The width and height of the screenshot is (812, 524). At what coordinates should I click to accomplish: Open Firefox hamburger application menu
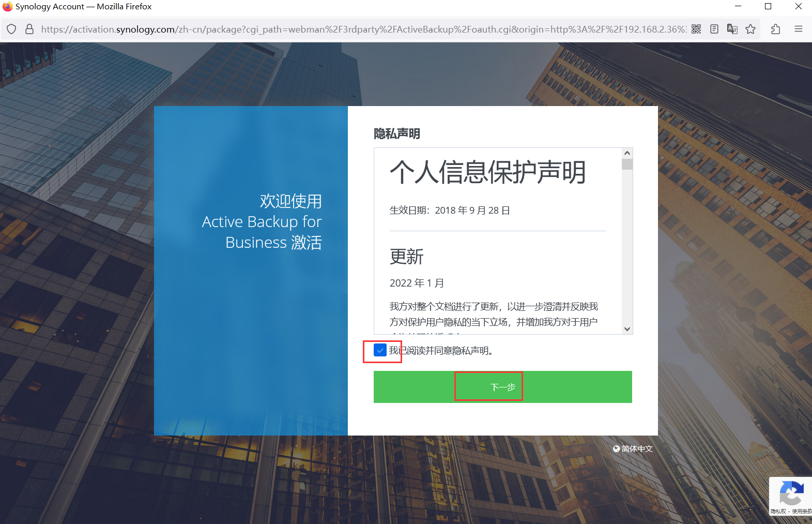pyautogui.click(x=799, y=29)
